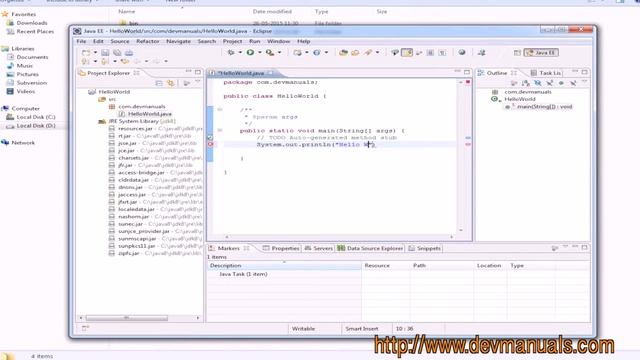The height and width of the screenshot is (360, 640).
Task: Maximize the editor area
Action: point(467,72)
